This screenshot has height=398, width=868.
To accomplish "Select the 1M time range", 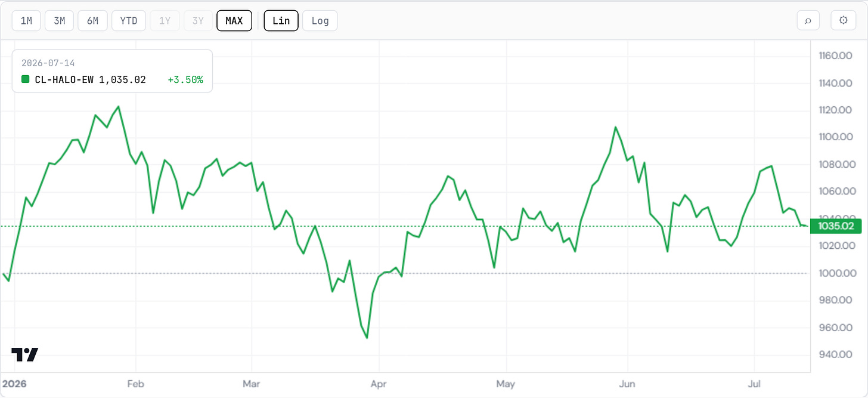I will pos(26,21).
